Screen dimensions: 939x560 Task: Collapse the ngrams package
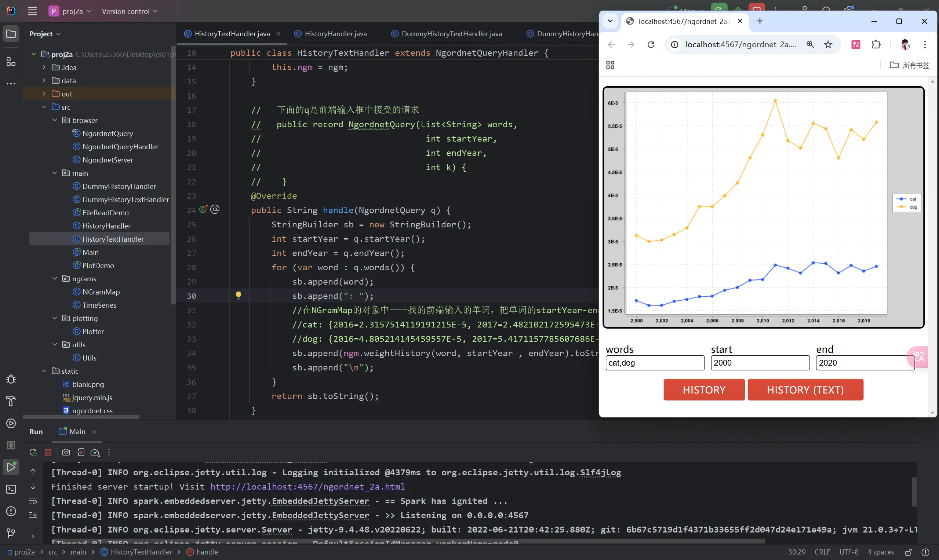(x=54, y=278)
